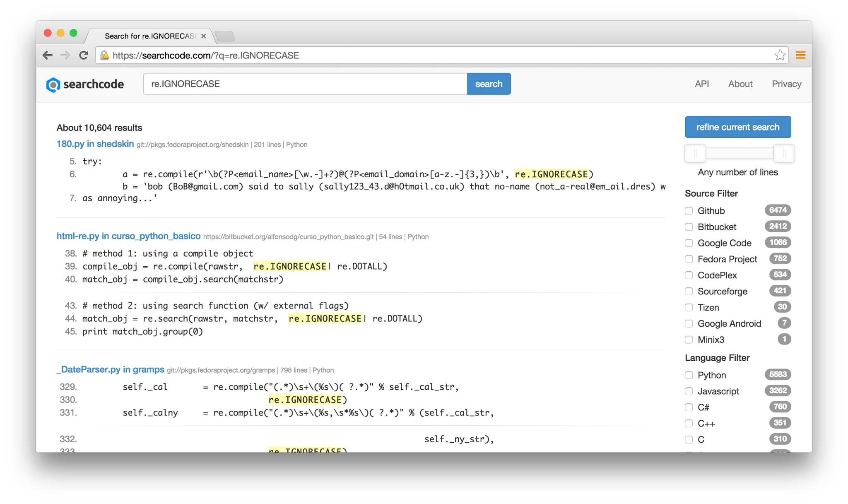Toggle the Sourceforge source filter
The height and width of the screenshot is (504, 848).
689,291
